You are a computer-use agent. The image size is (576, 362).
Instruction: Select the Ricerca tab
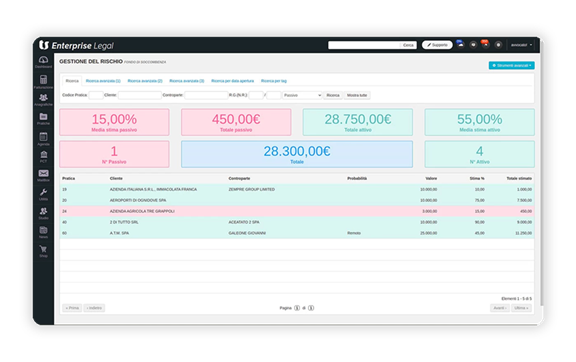72,81
